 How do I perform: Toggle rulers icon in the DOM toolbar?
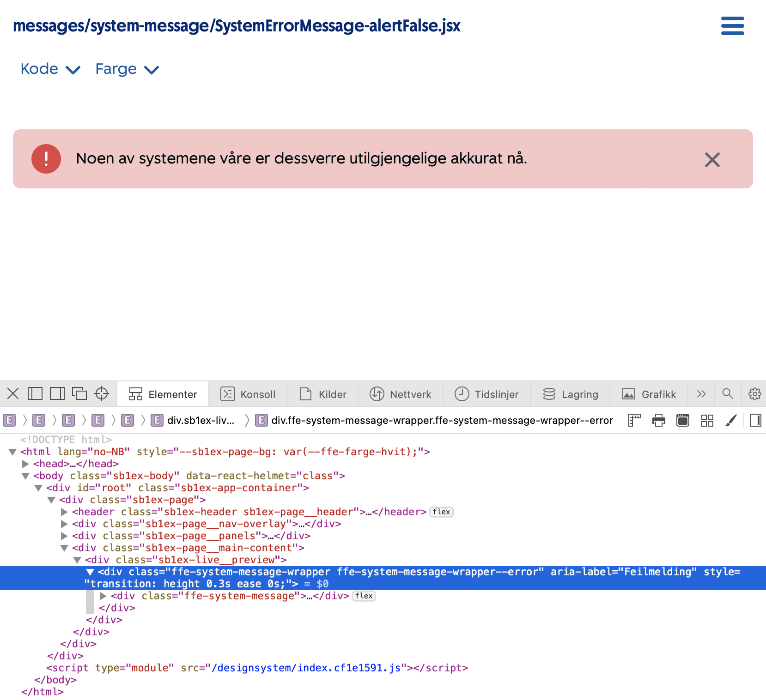[x=635, y=420]
